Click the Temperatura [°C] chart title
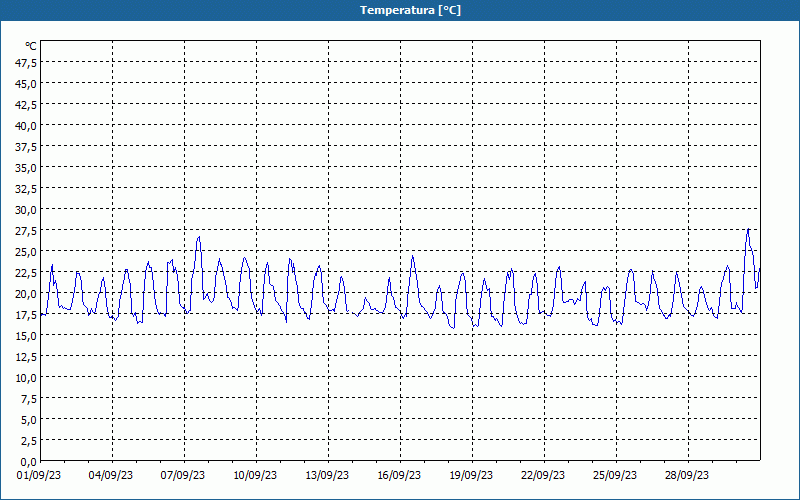800x500 pixels. [x=410, y=10]
